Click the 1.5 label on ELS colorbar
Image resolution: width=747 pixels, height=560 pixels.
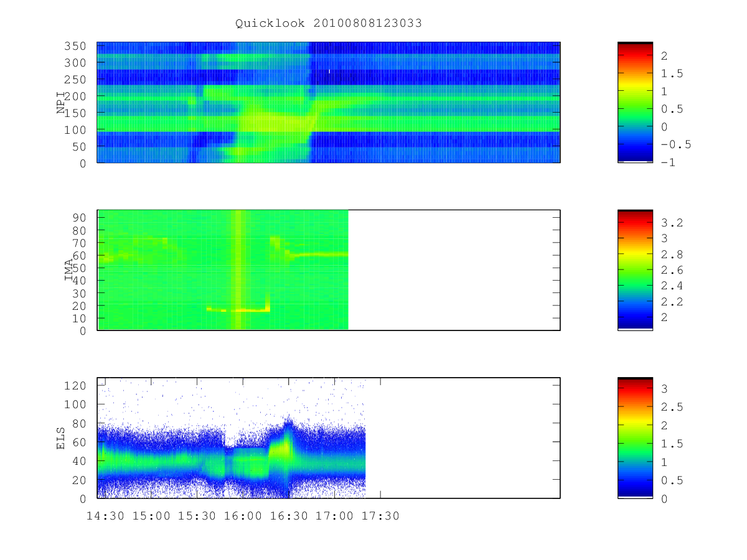tap(674, 444)
